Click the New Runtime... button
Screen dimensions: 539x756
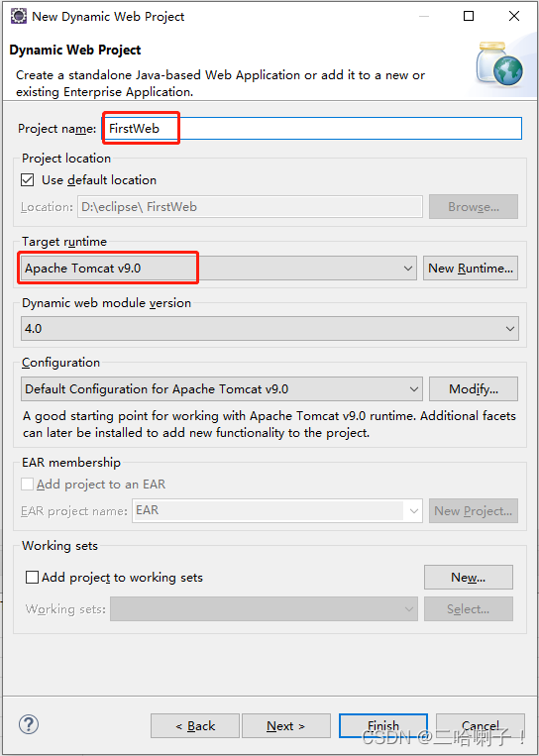[471, 269]
